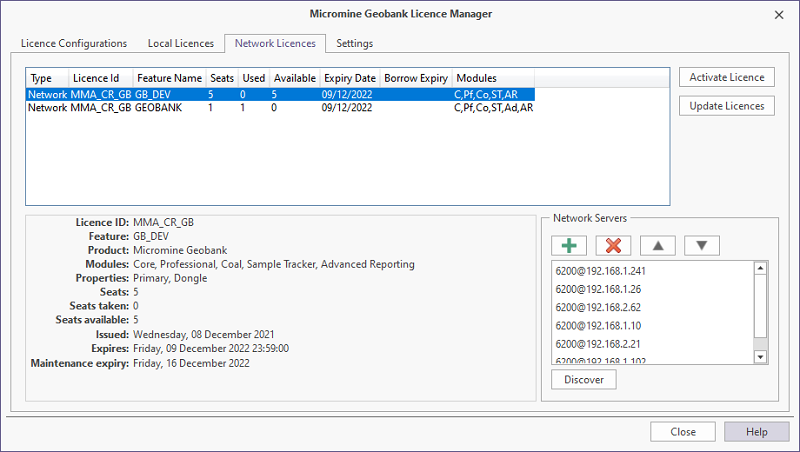Switch to the Licence Configurations tab
800x452 pixels.
pyautogui.click(x=74, y=43)
